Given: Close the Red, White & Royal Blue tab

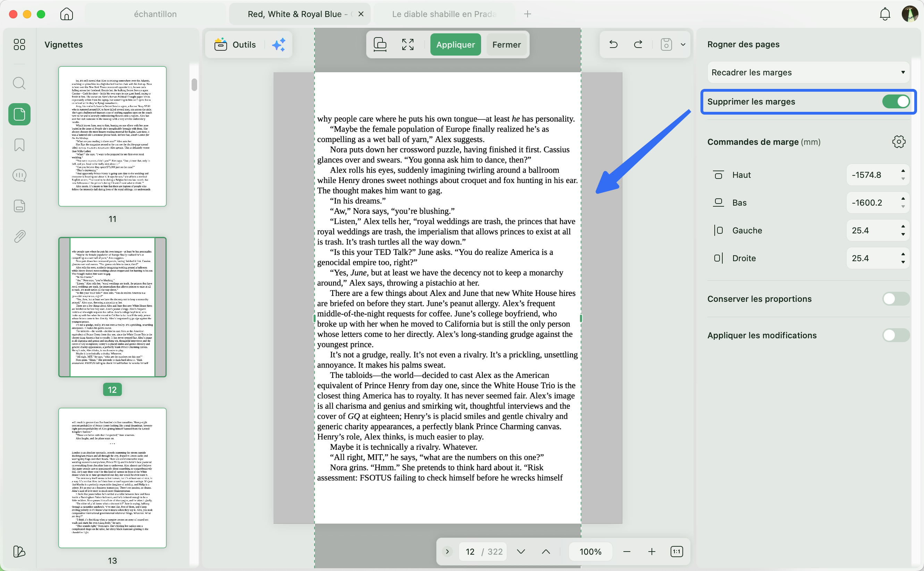Looking at the screenshot, I should pos(361,14).
